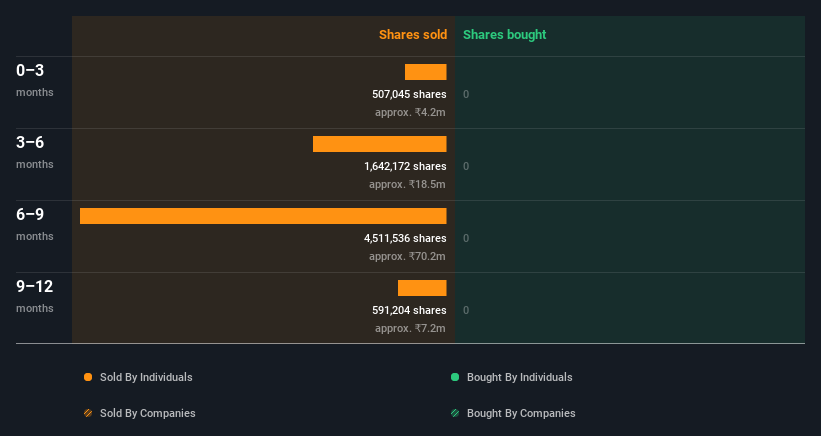Click the 9–12 period label

coord(35,286)
